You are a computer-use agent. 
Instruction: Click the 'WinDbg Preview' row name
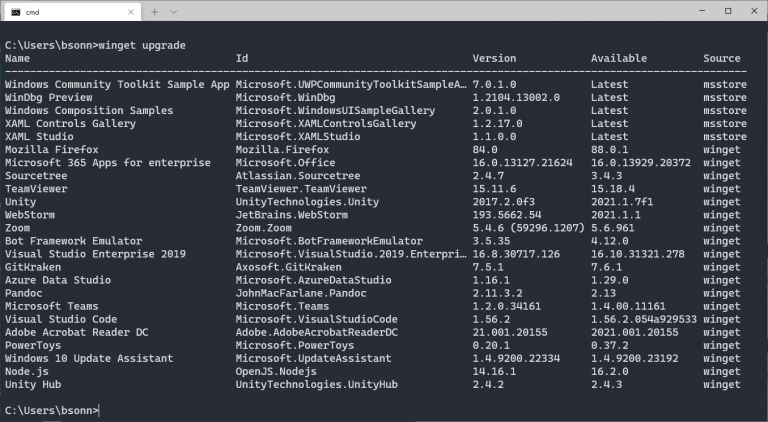point(48,97)
